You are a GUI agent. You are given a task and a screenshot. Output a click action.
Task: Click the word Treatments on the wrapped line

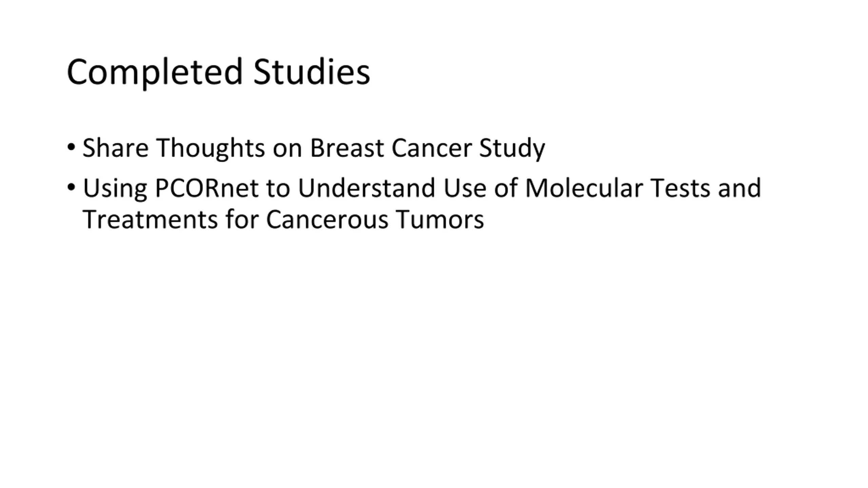150,219
